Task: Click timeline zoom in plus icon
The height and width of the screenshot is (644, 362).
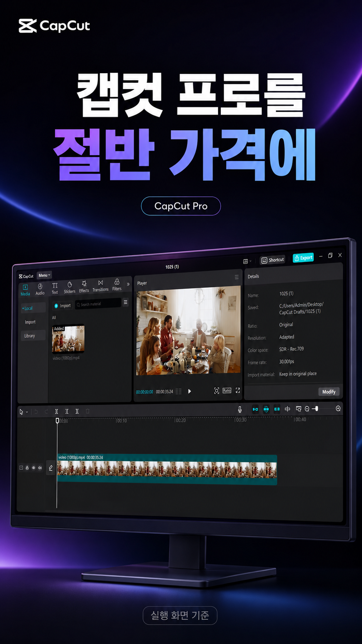Action: [338, 408]
